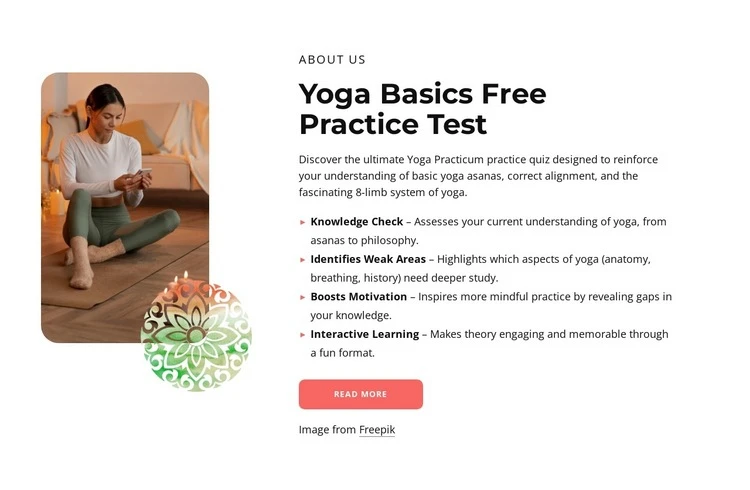Screen dimensions: 750x490
Task: Click the intro paragraph starting with Discover
Action: 478,176
